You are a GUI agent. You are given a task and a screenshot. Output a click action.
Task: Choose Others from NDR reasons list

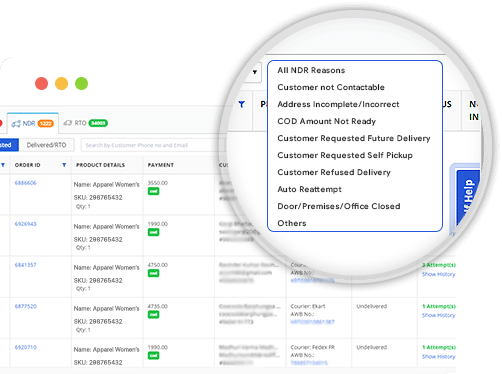[x=292, y=223]
